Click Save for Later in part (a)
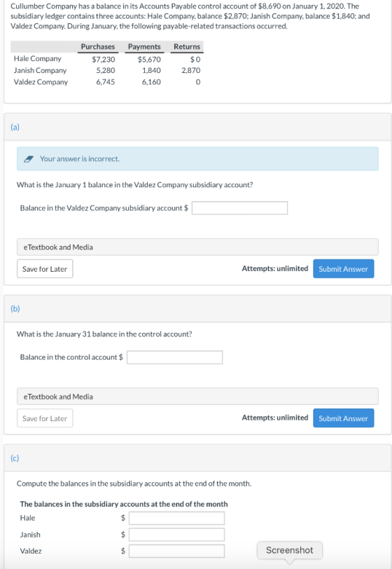Viewport: 392px width, 569px height. click(x=45, y=269)
